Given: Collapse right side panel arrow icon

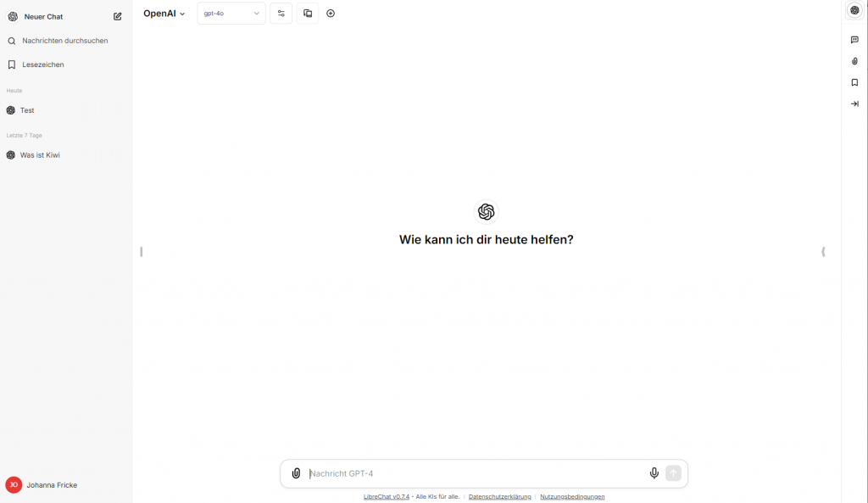Looking at the screenshot, I should 854,103.
